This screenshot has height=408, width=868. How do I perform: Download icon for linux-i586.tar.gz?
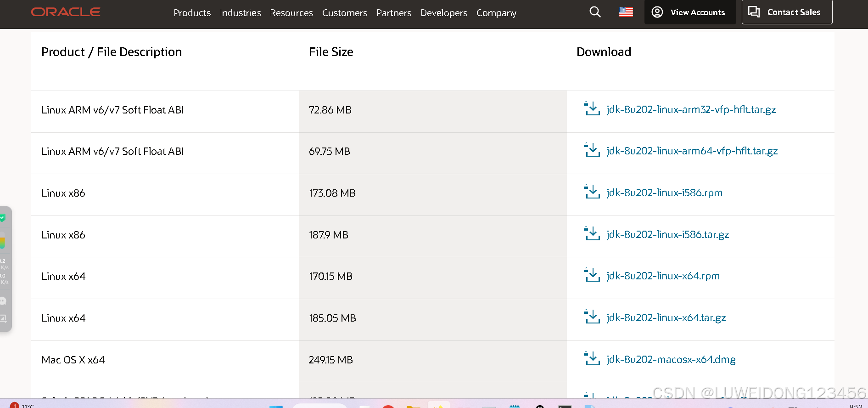point(592,234)
